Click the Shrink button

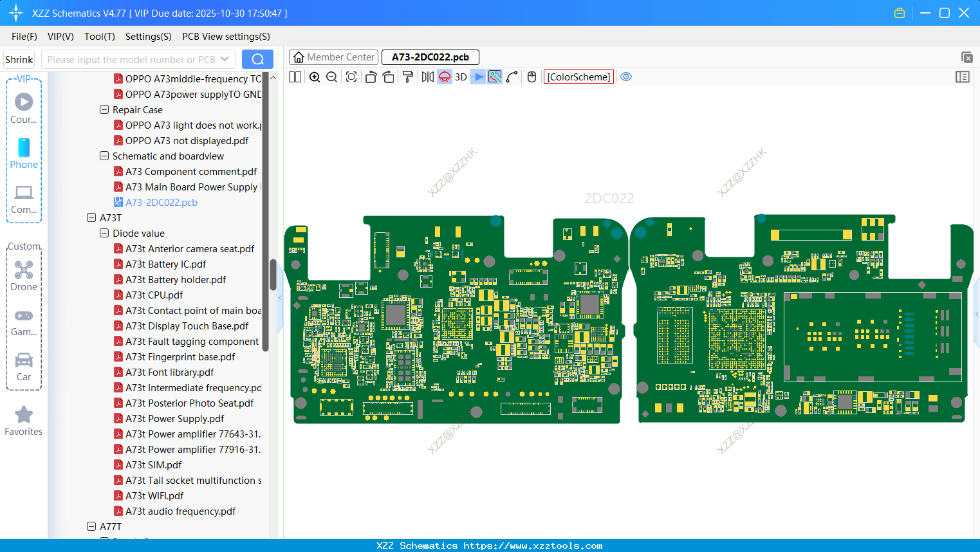pyautogui.click(x=19, y=59)
